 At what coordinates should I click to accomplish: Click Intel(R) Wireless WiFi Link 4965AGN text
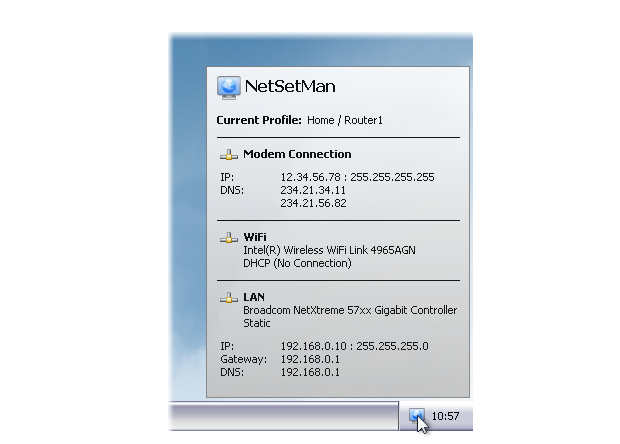coord(329,250)
